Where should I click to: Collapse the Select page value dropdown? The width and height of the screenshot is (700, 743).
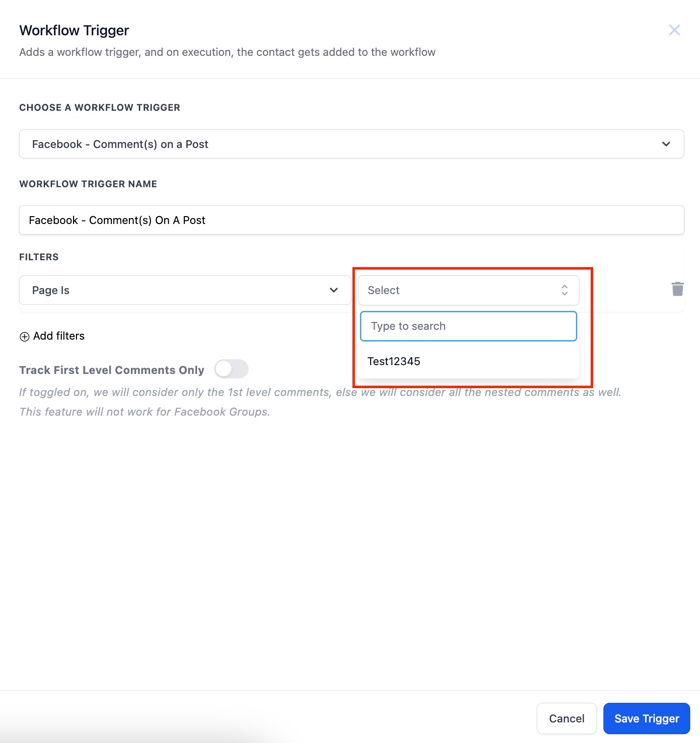click(469, 290)
